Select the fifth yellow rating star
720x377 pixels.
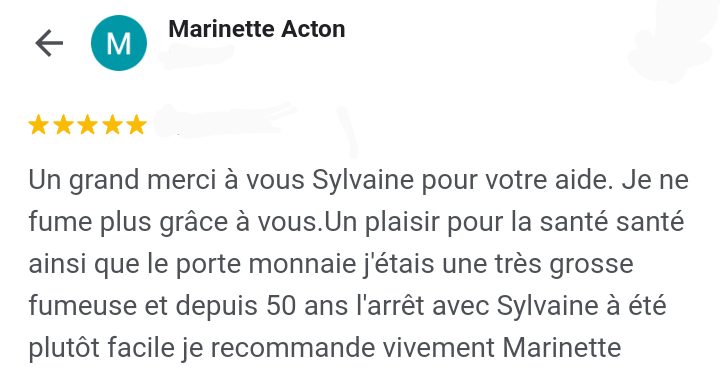137,125
